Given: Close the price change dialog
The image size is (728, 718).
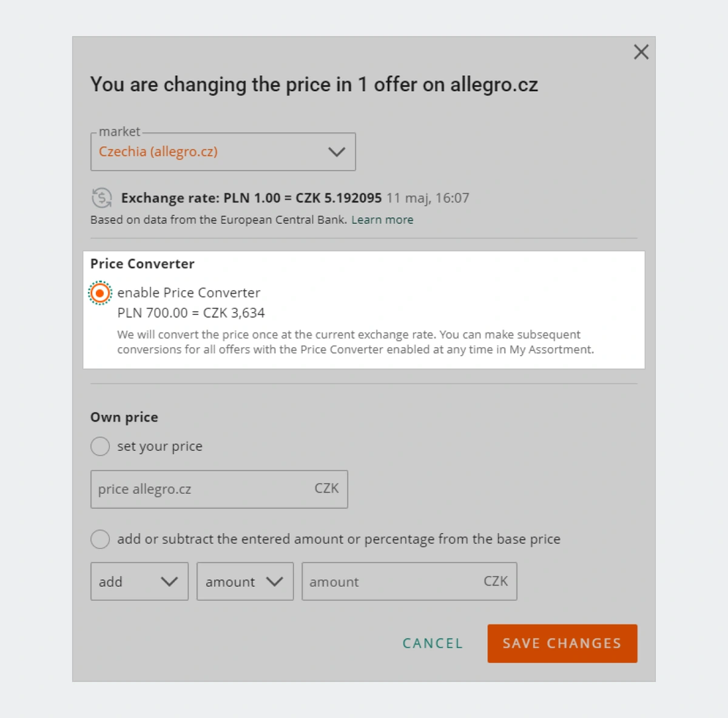Looking at the screenshot, I should point(641,52).
